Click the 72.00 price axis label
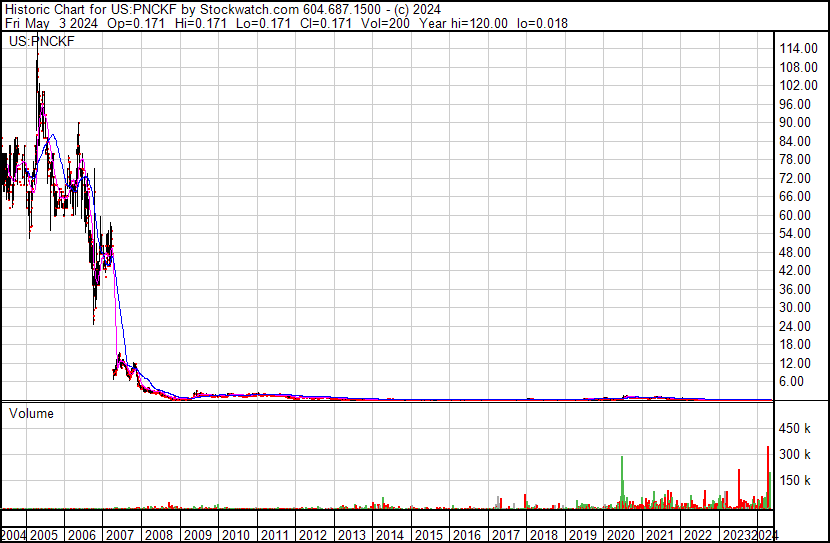Screen dimensions: 830x543 (795, 178)
